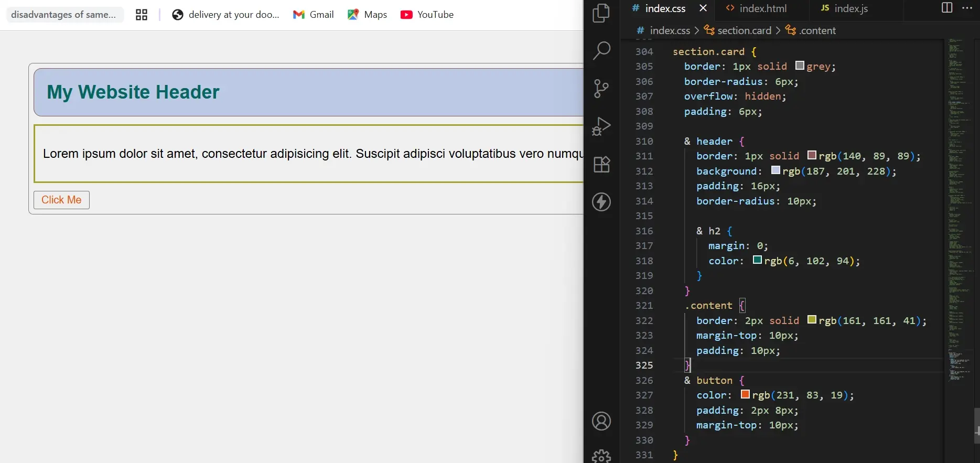Open the rgb(161, 161, 41) color swatch
The image size is (980, 463).
(x=812, y=320)
